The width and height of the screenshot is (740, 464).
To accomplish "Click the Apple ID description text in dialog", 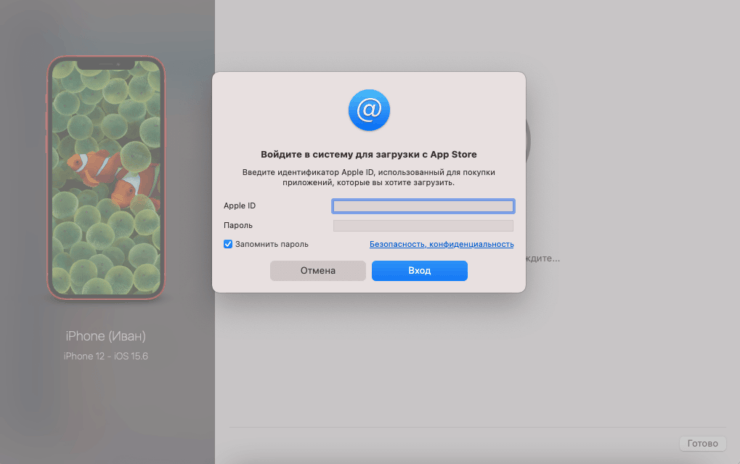I will 368,178.
